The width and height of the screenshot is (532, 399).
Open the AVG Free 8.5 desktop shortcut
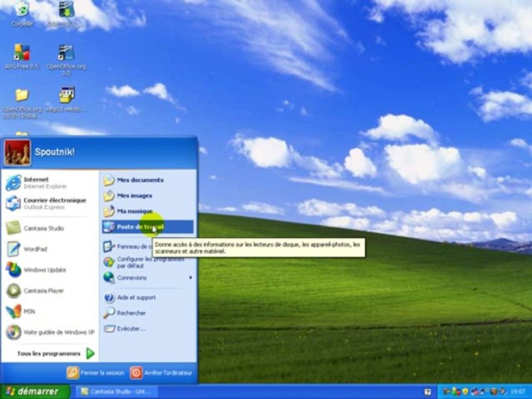click(x=22, y=56)
